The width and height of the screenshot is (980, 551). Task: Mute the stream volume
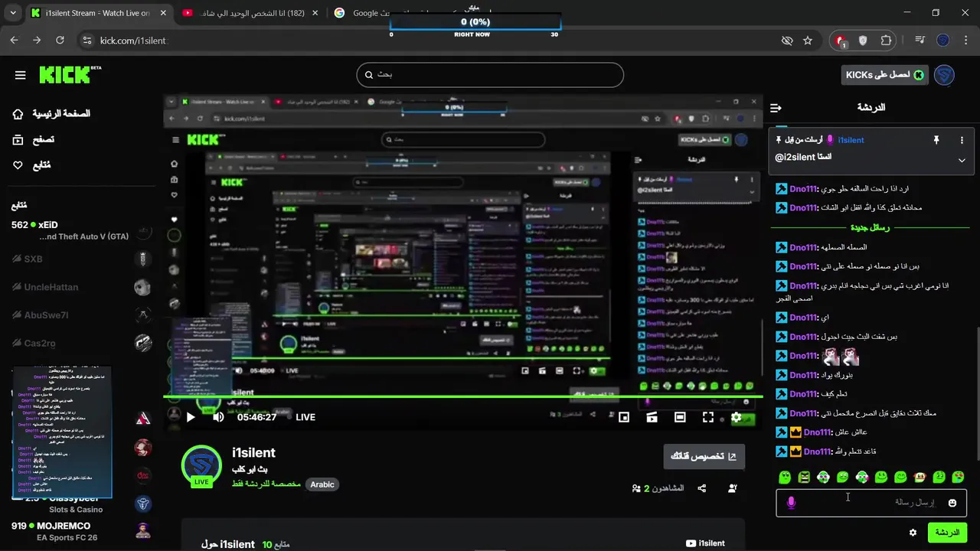(218, 417)
